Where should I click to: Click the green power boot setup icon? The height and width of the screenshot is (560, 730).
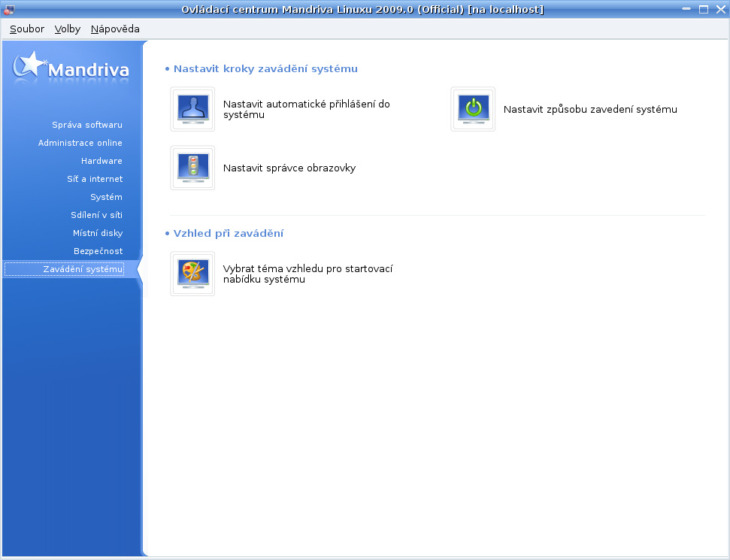coord(473,109)
